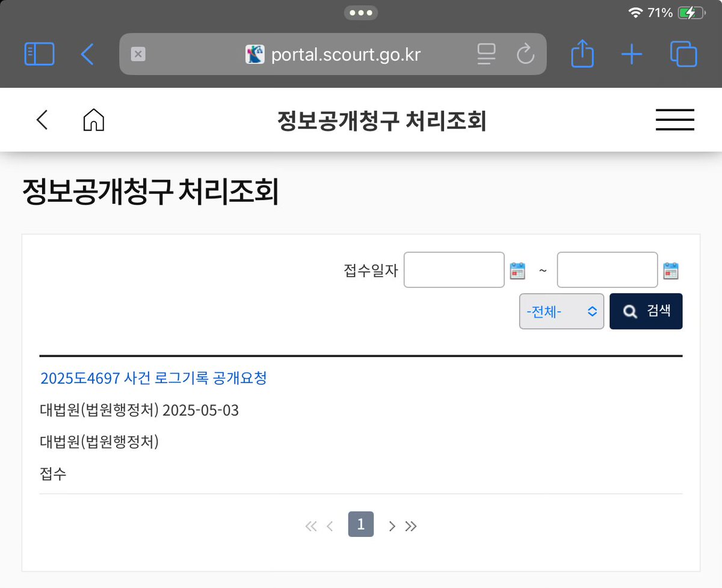The width and height of the screenshot is (722, 588).
Task: Toggle Safari's sidebar icon
Action: tap(39, 54)
